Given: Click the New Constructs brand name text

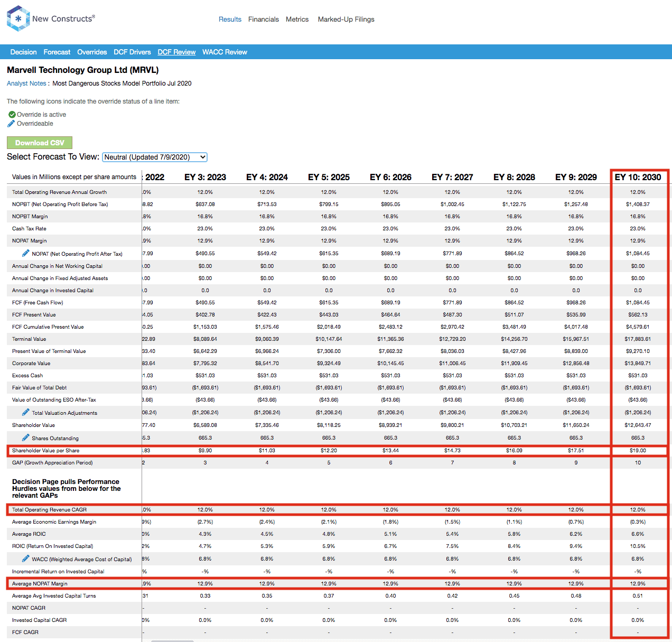Looking at the screenshot, I should 63,18.
